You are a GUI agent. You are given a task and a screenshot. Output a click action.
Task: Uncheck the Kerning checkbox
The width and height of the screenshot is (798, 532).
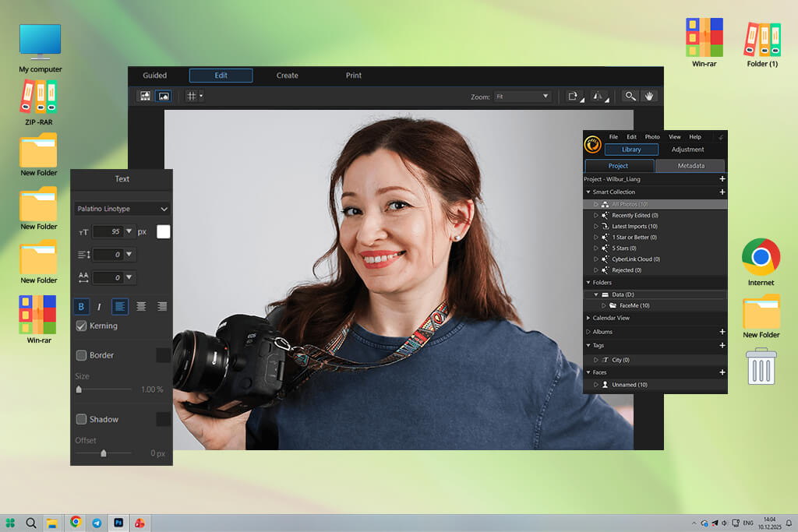pyautogui.click(x=81, y=326)
